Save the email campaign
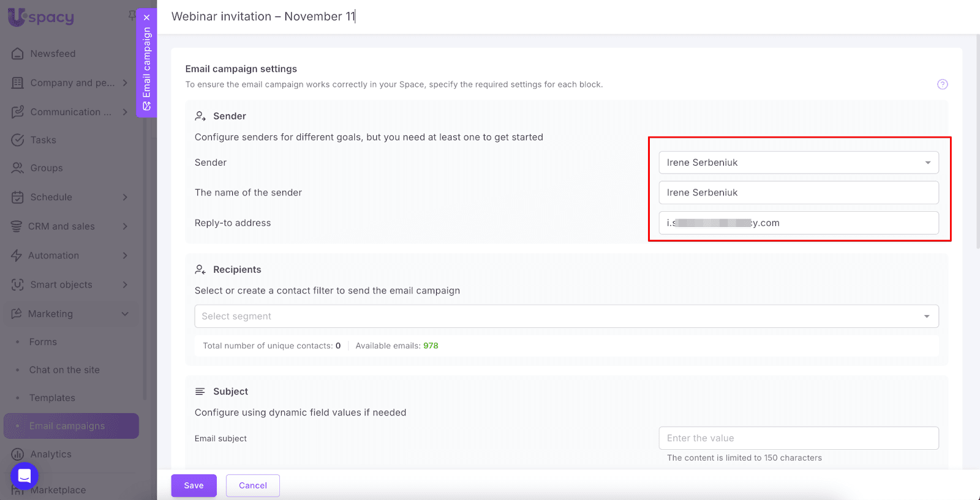 click(194, 485)
